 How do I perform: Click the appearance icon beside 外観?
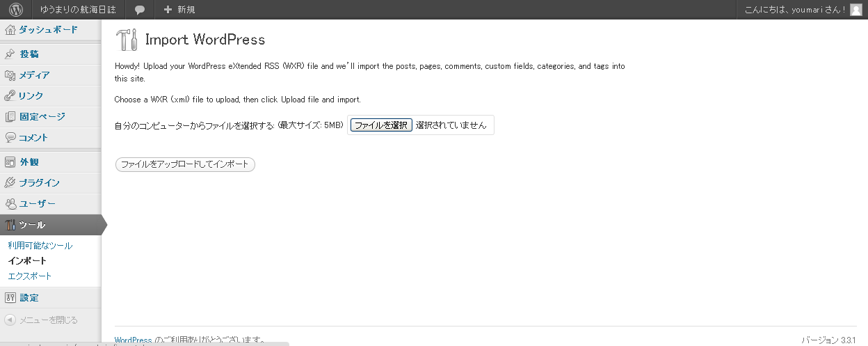10,162
